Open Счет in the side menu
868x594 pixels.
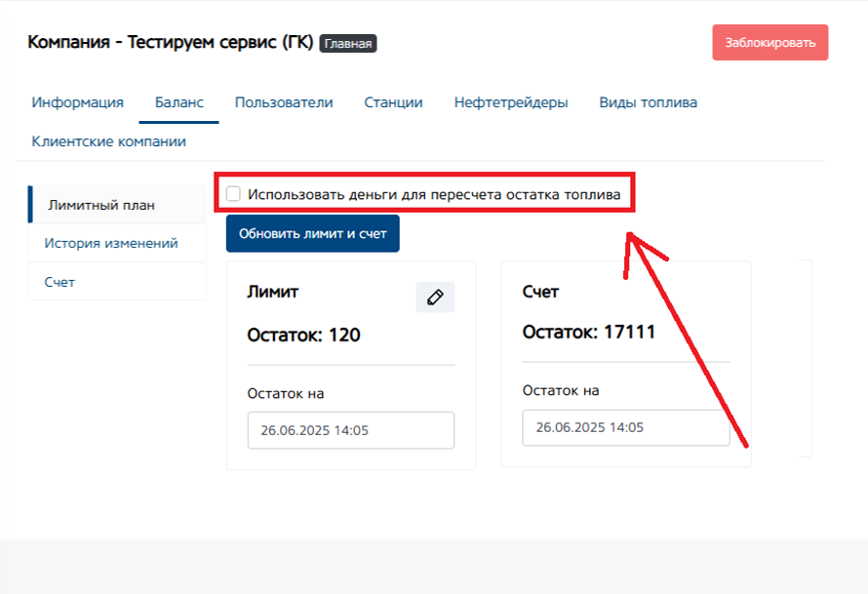[117, 282]
